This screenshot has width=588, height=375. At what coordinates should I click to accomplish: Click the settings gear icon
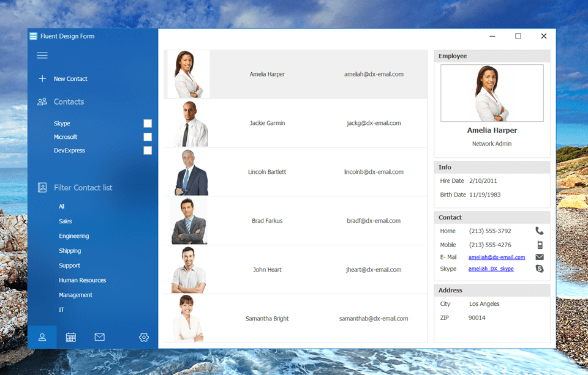tap(143, 337)
